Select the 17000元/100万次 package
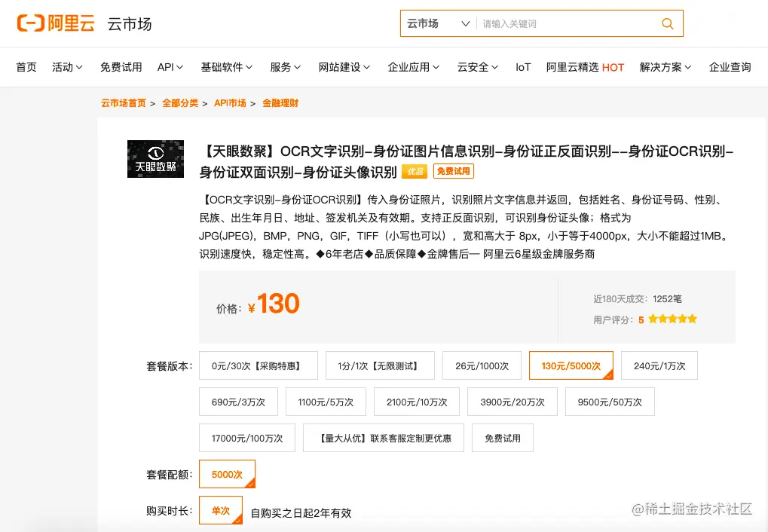 (x=247, y=438)
